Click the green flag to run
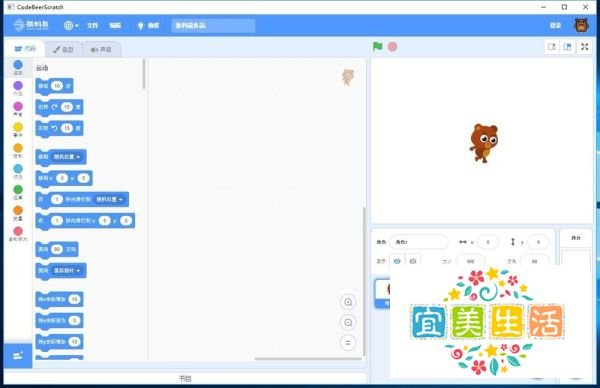Screen dimensions: 600x388 (x=377, y=46)
